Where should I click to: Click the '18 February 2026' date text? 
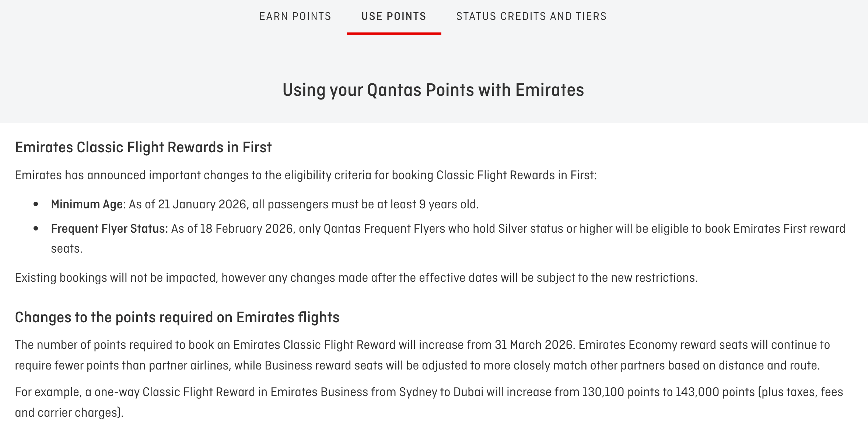pyautogui.click(x=246, y=229)
